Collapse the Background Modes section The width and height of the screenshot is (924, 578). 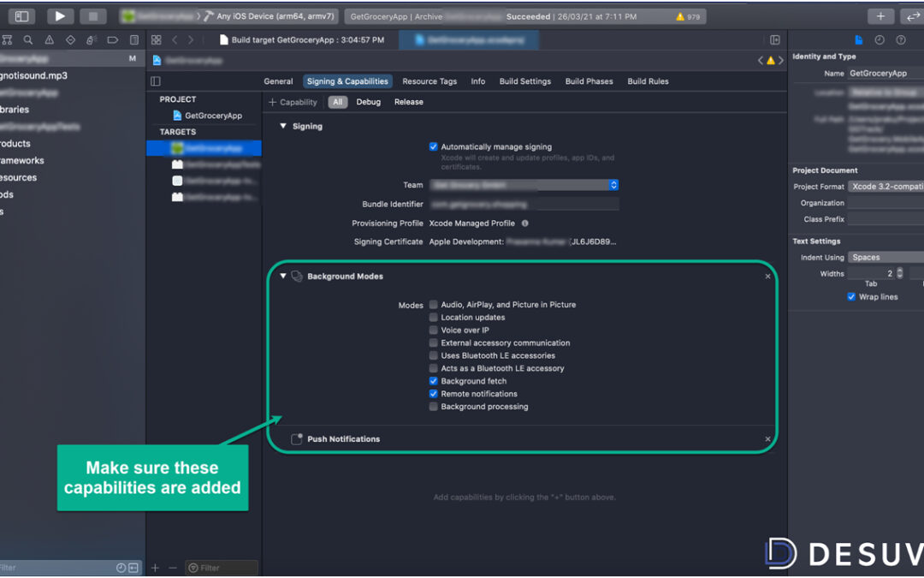click(283, 276)
